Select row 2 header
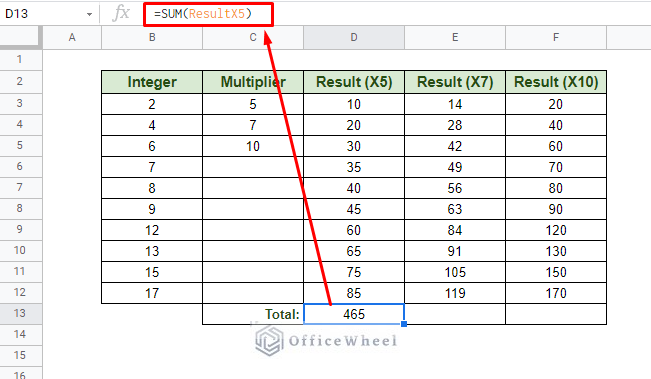This screenshot has width=651, height=379. pos(21,82)
